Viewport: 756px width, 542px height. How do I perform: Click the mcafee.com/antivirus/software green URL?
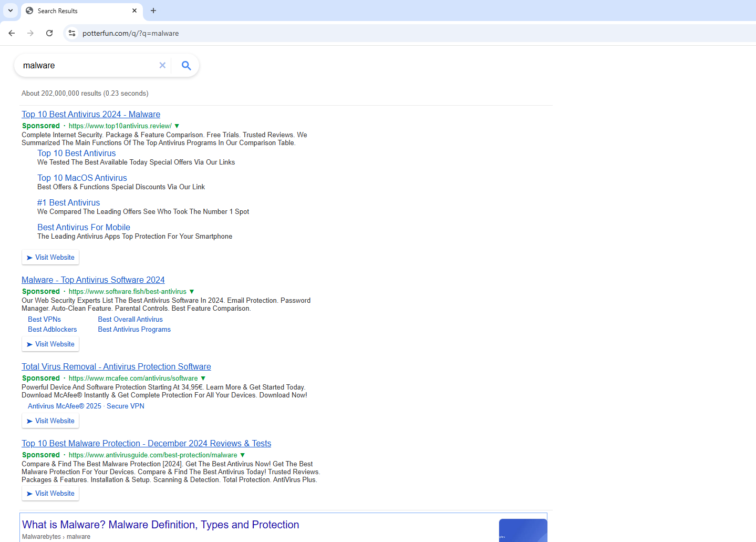pyautogui.click(x=133, y=379)
